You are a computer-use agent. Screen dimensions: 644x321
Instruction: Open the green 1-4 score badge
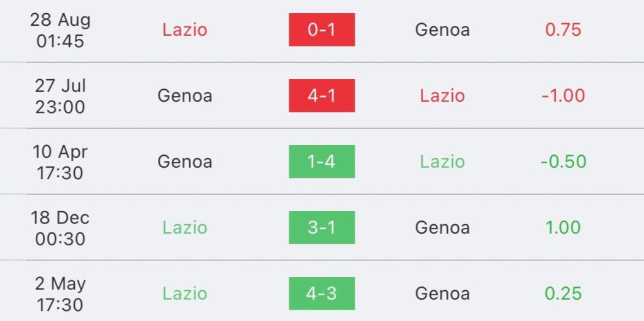point(321,161)
